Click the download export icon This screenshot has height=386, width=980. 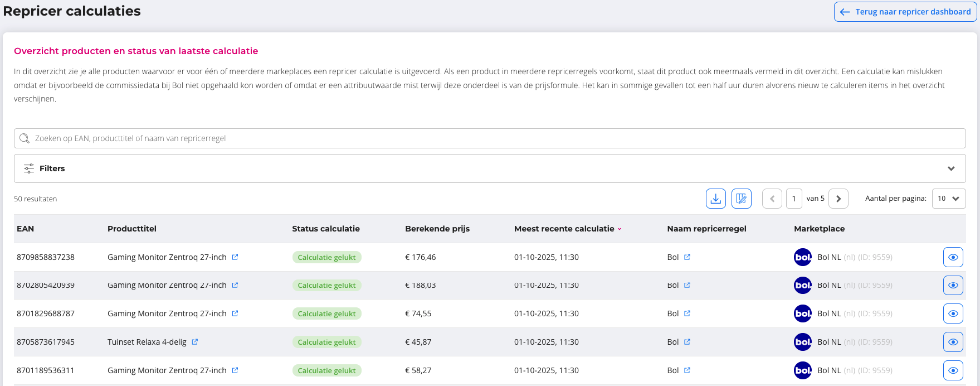point(715,199)
